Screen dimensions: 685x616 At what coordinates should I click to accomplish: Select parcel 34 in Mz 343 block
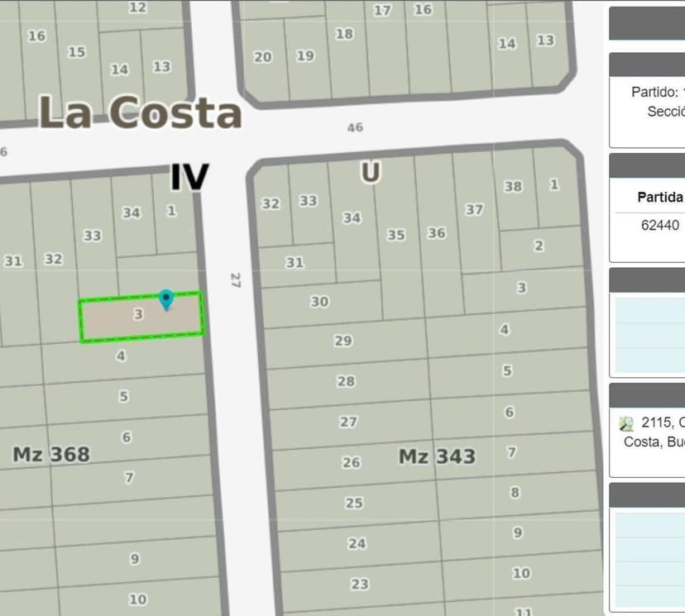pos(352,219)
